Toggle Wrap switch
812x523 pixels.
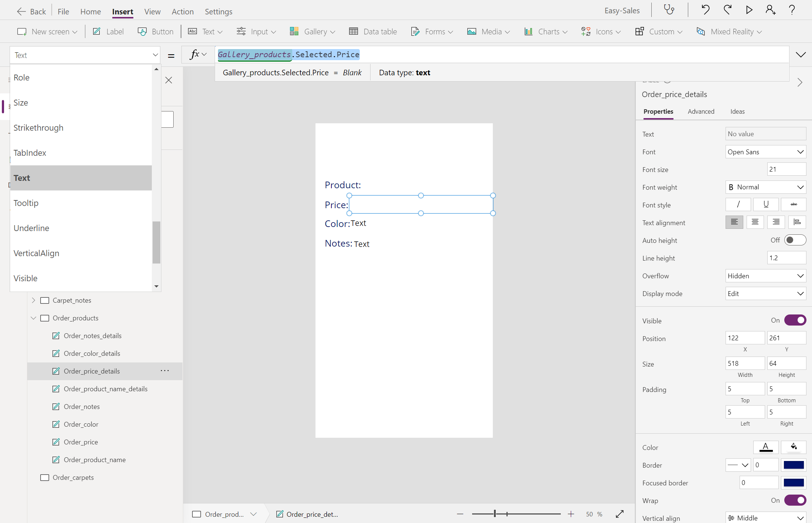click(795, 500)
